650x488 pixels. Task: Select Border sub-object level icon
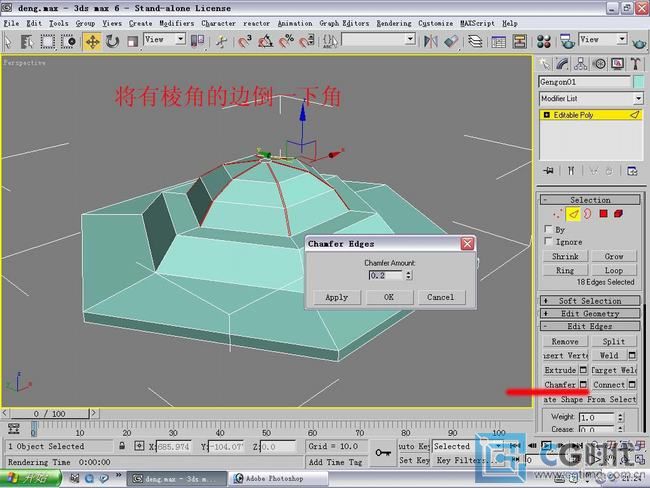coord(588,214)
